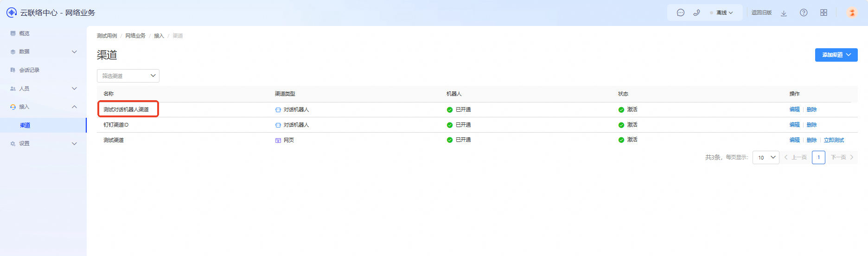Open the 设置 menu item
The image size is (868, 256).
43,144
